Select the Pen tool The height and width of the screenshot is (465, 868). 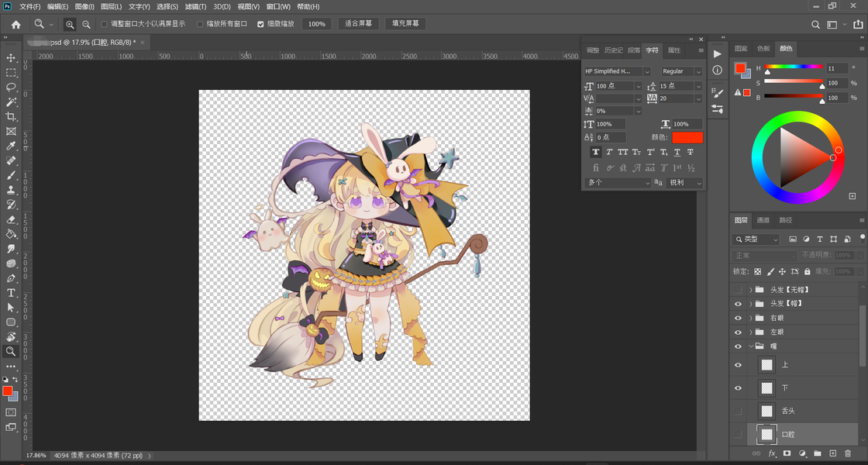[x=11, y=278]
